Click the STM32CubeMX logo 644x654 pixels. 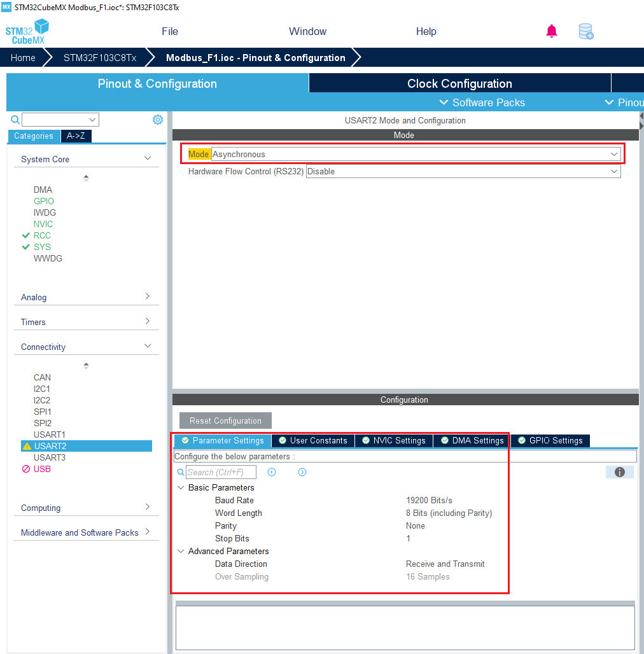(x=27, y=32)
